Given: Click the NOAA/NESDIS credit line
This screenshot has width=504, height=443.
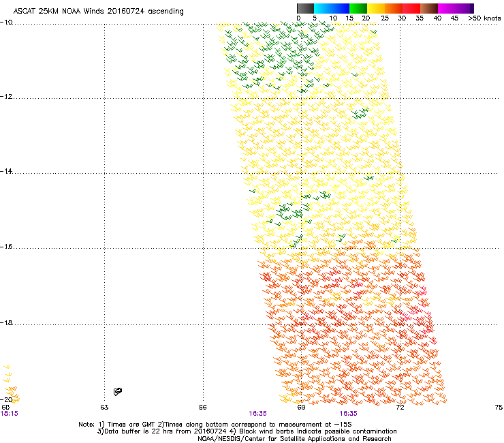Looking at the screenshot, I should [294, 439].
